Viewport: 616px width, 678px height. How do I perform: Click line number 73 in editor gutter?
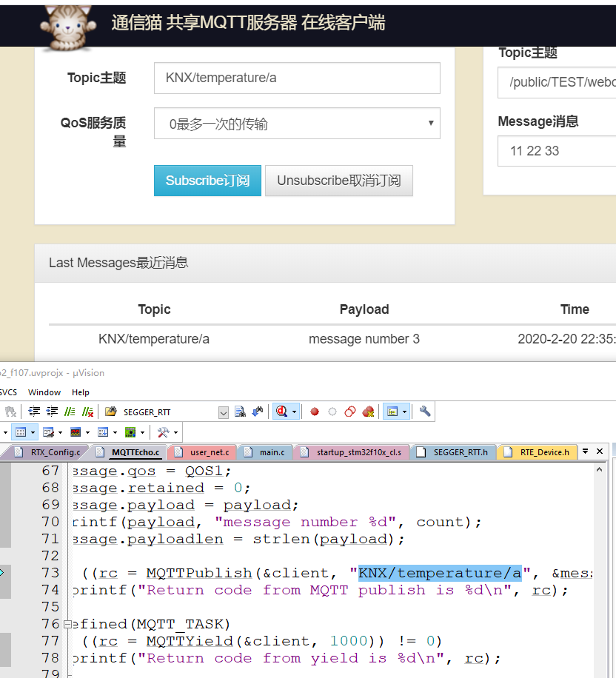coord(50,573)
